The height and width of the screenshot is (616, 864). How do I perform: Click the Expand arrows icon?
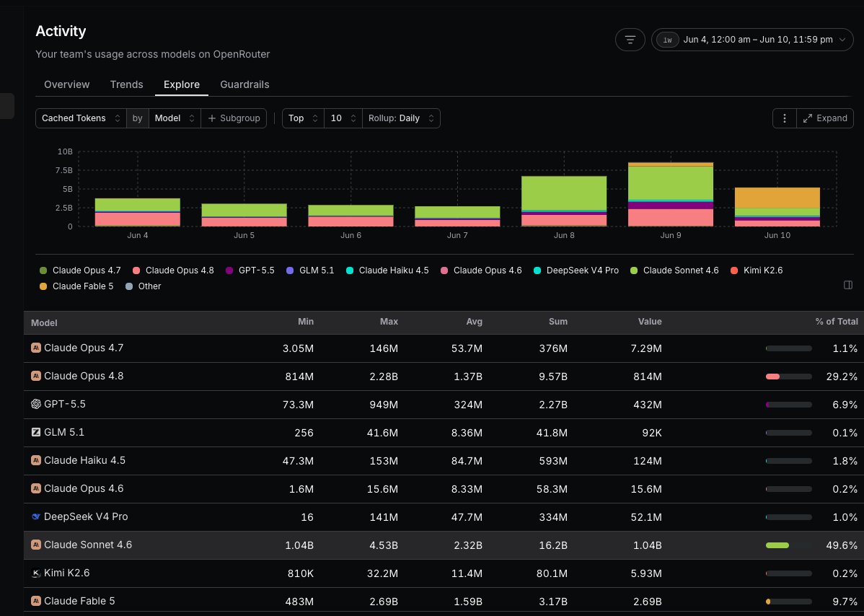(x=807, y=118)
